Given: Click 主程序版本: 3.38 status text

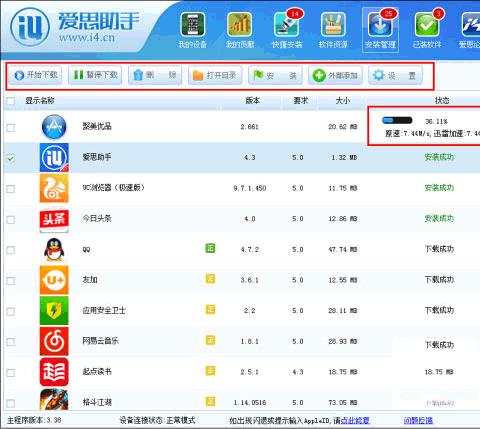Looking at the screenshot, I should (34, 420).
